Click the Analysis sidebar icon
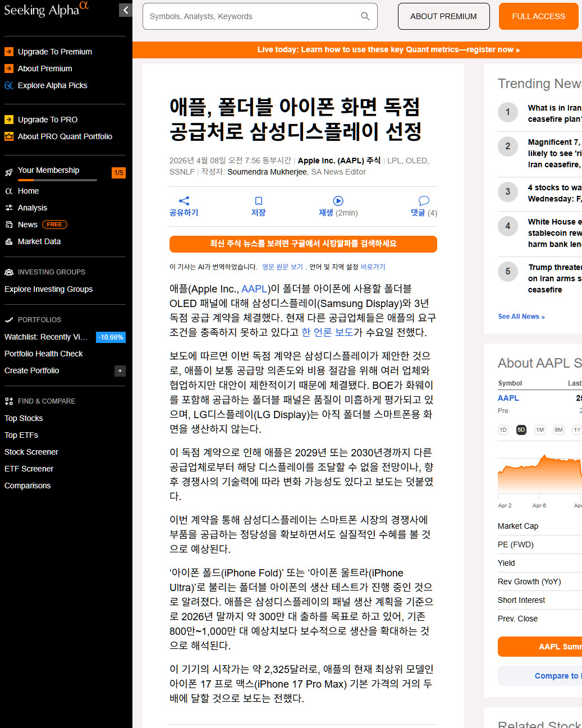Image resolution: width=582 pixels, height=728 pixels. 9,208
